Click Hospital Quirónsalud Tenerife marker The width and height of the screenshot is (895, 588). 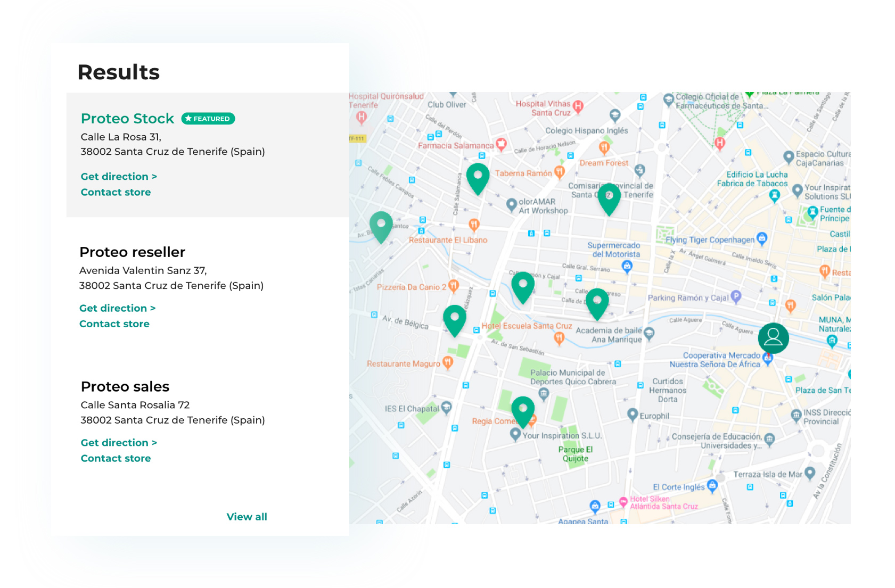pos(362,118)
